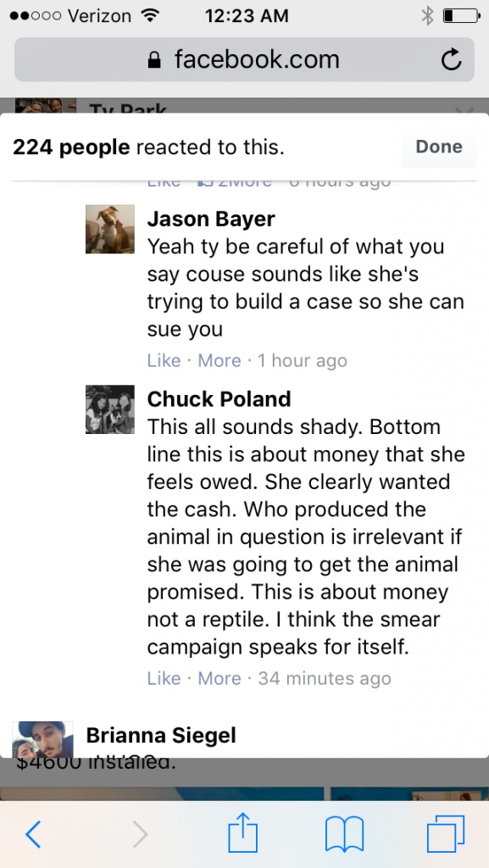Like Chuck Poland's comment
This screenshot has width=489, height=868.
164,678
